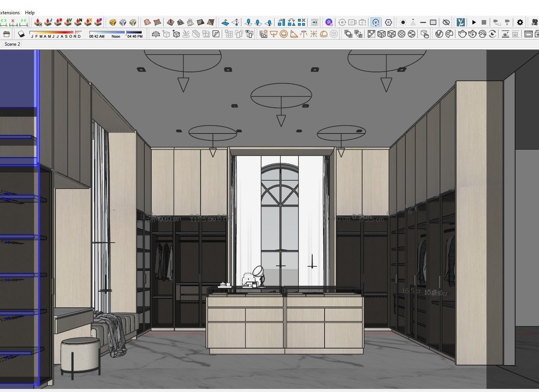The width and height of the screenshot is (539, 392).
Task: Click the V-Ray rectangle light icon
Action: coord(274,34)
